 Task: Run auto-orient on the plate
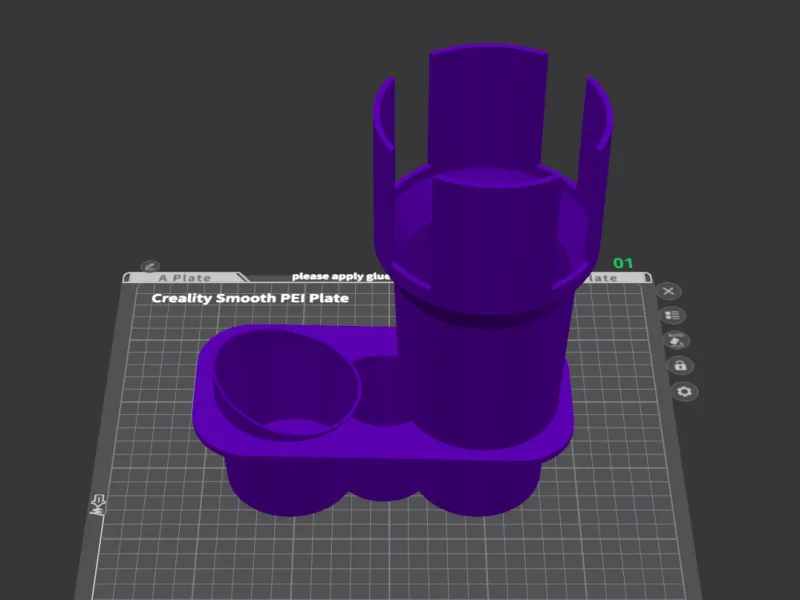point(676,340)
